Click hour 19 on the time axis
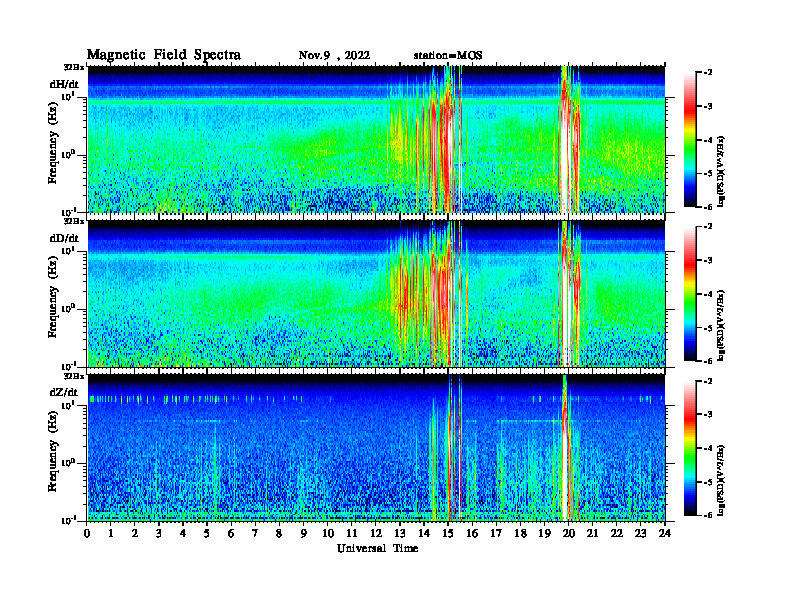This screenshot has width=792, height=612. 544,534
